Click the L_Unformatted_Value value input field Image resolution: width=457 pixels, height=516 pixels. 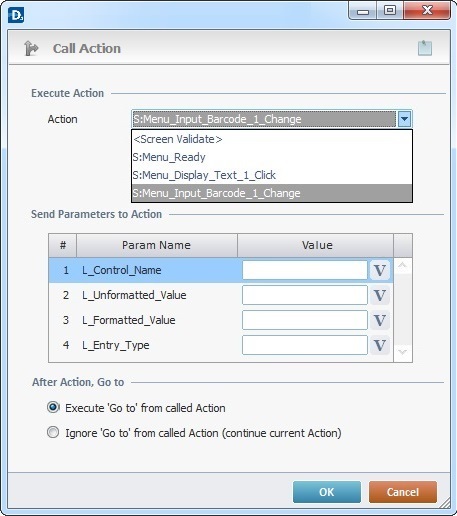pos(305,295)
